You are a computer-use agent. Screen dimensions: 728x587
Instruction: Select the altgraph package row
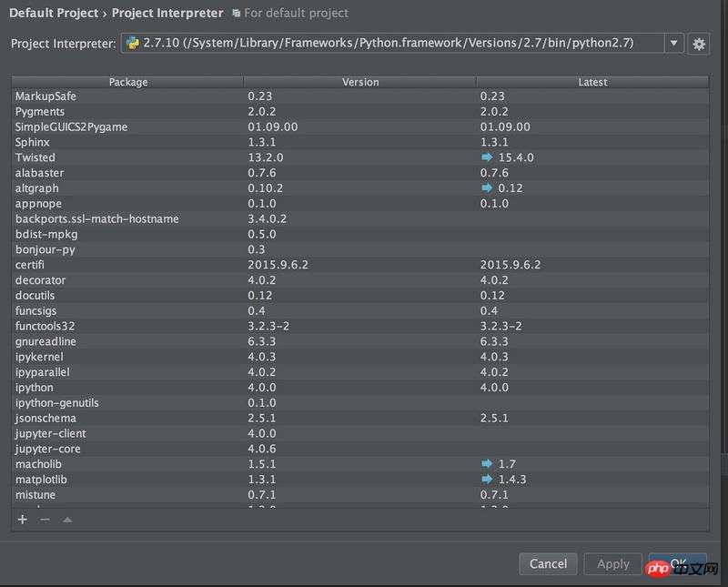click(360, 188)
